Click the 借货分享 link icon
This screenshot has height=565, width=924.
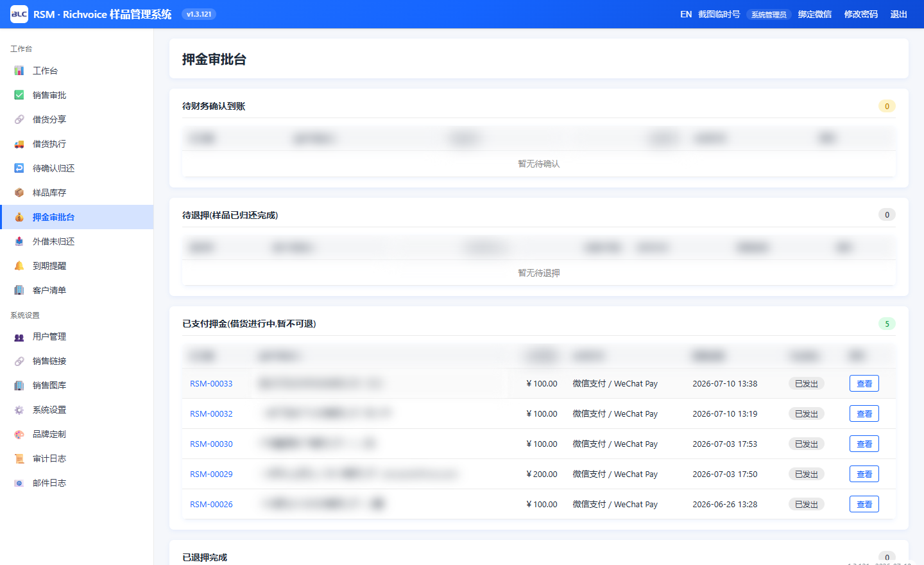[19, 119]
